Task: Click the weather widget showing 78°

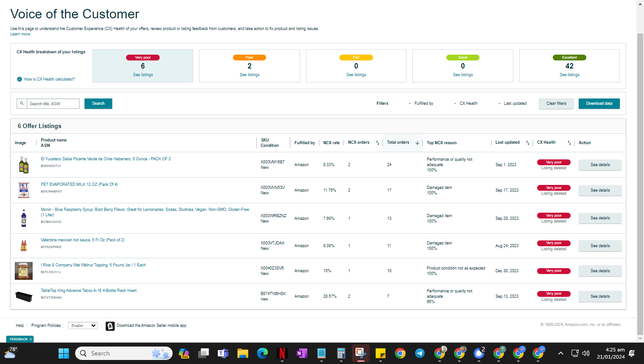Action: coord(11,353)
